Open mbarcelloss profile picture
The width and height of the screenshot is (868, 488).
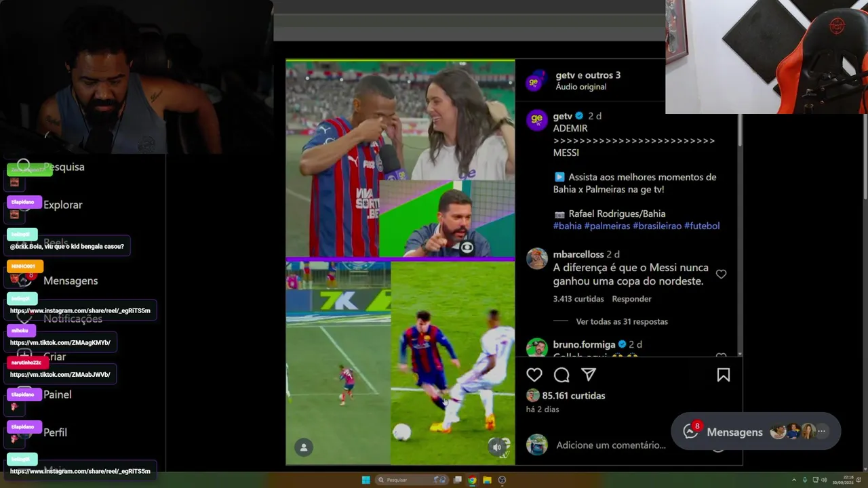(x=537, y=259)
